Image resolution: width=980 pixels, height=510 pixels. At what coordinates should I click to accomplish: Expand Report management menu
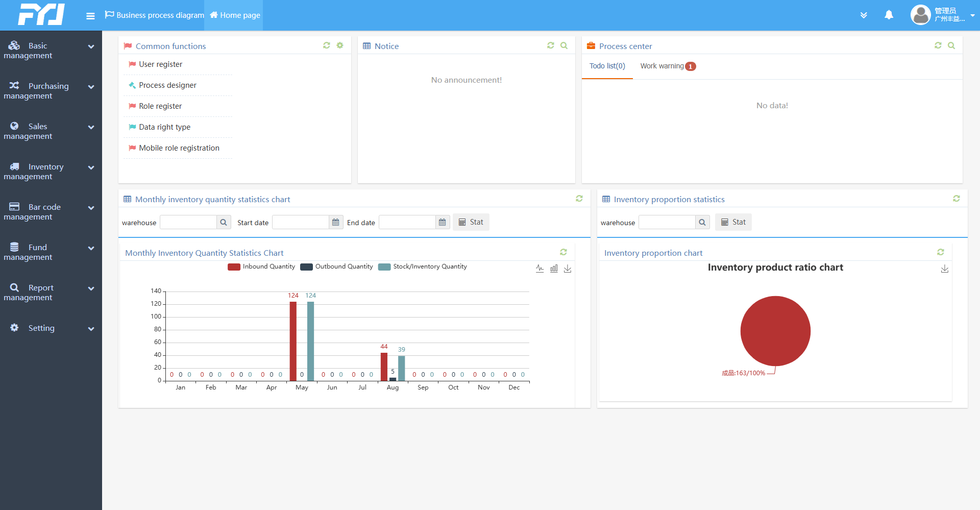click(x=51, y=293)
